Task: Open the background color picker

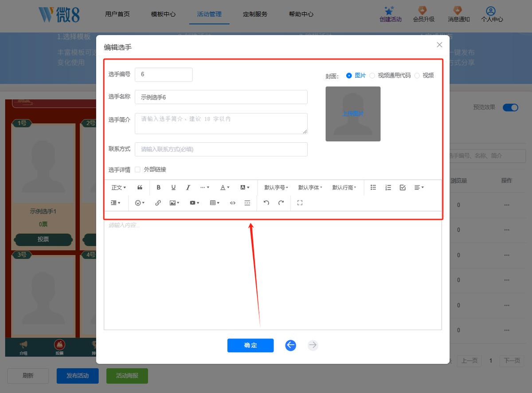Action: [245, 187]
